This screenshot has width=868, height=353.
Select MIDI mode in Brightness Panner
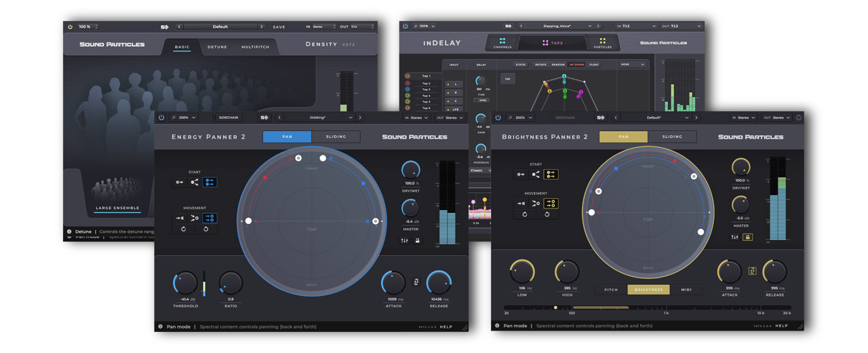(x=686, y=290)
